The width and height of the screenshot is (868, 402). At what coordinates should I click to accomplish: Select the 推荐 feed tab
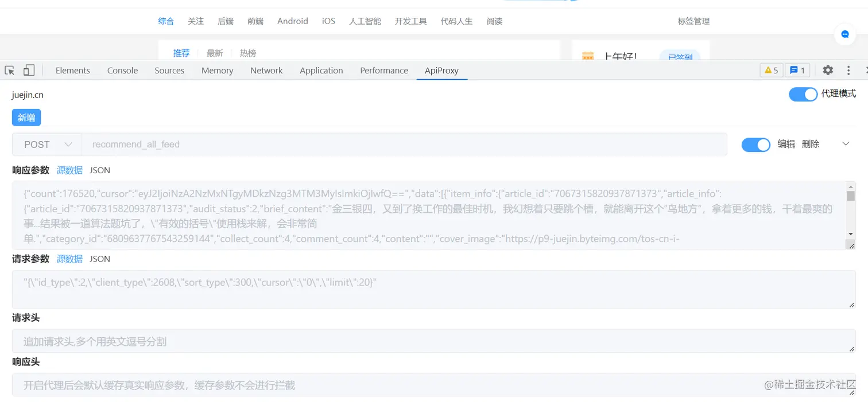pos(181,53)
